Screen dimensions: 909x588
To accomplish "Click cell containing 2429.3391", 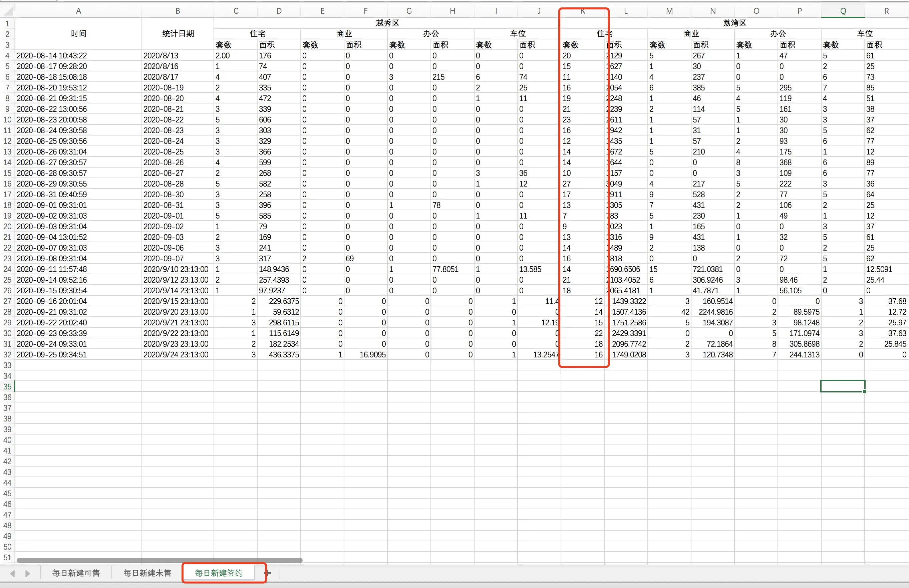I will 626,333.
